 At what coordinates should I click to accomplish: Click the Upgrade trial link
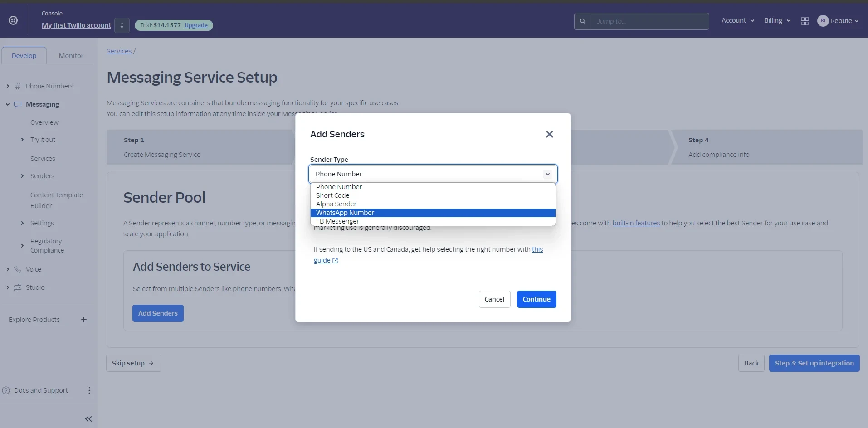click(196, 25)
